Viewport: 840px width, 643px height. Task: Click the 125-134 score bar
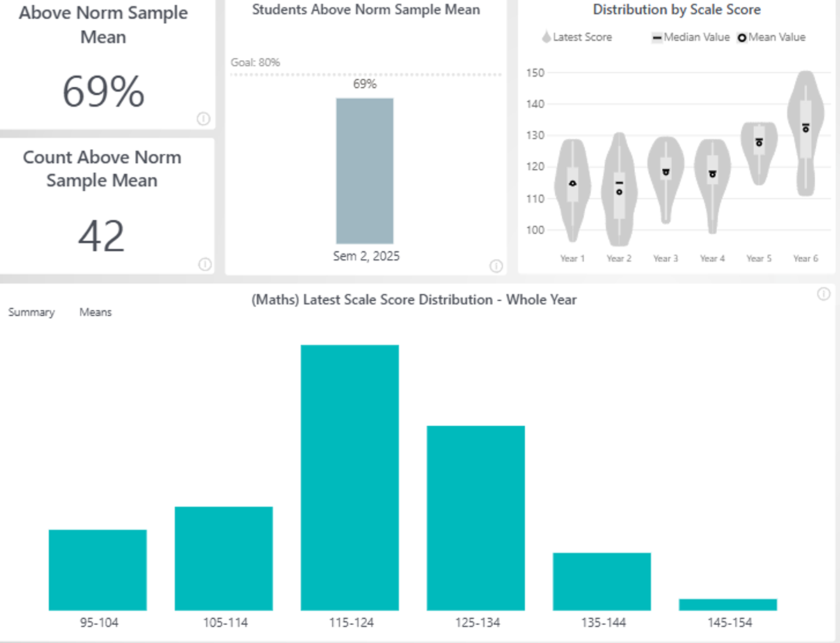click(476, 518)
